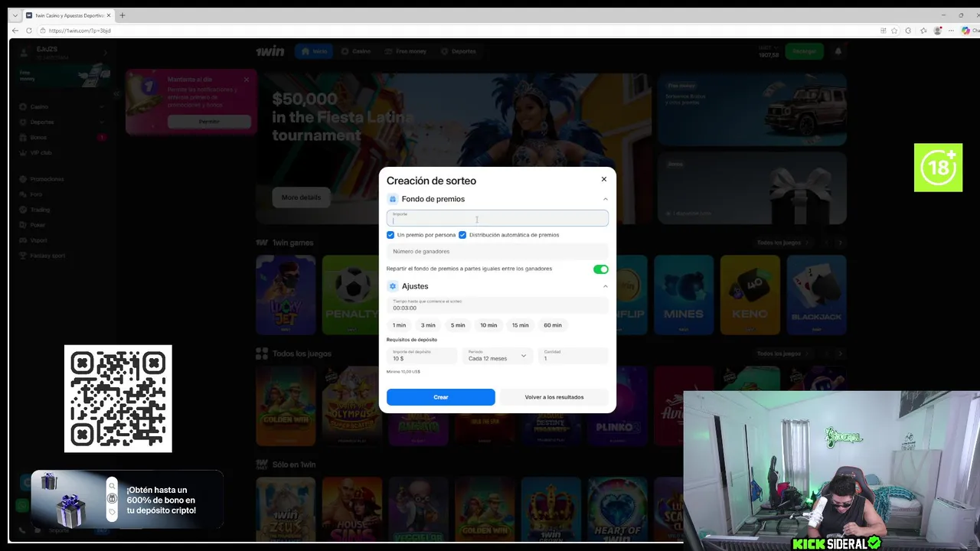Image resolution: width=980 pixels, height=551 pixels.
Task: Open the Casino tab in top navigation
Action: pos(356,51)
